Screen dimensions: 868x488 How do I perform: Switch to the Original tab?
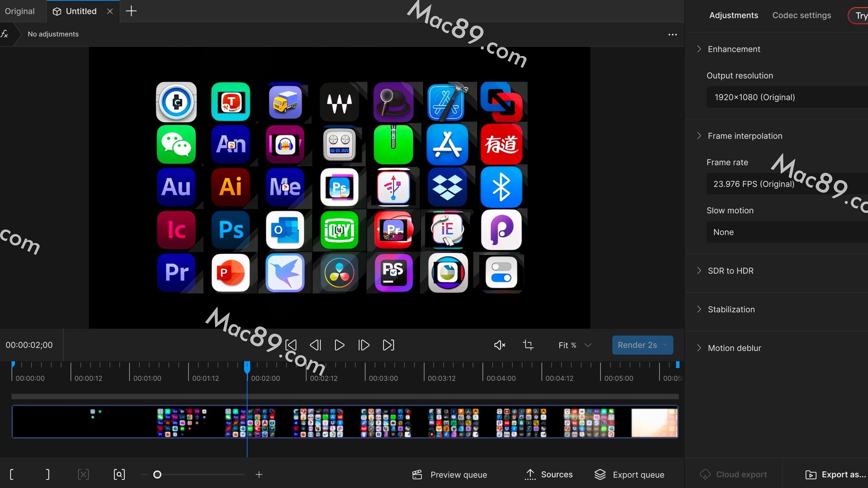[19, 11]
